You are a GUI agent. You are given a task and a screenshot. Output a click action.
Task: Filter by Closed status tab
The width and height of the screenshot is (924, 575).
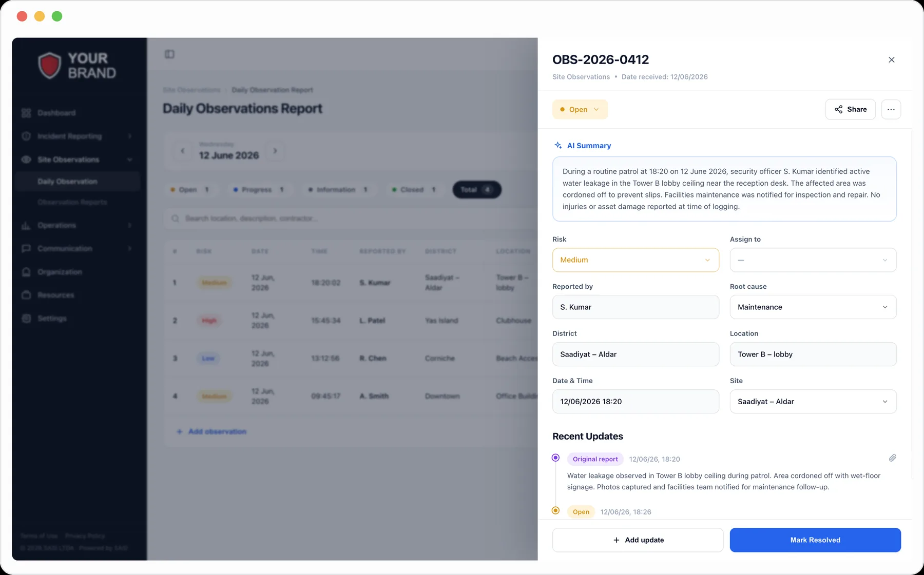(414, 190)
